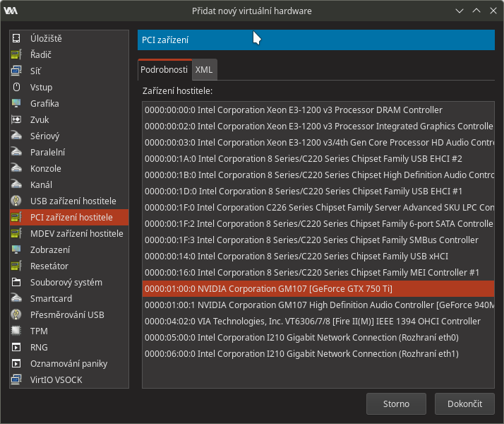Pick the NVIDIA GM107 High Definition Audio row
The height and width of the screenshot is (424, 504).
tap(318, 305)
